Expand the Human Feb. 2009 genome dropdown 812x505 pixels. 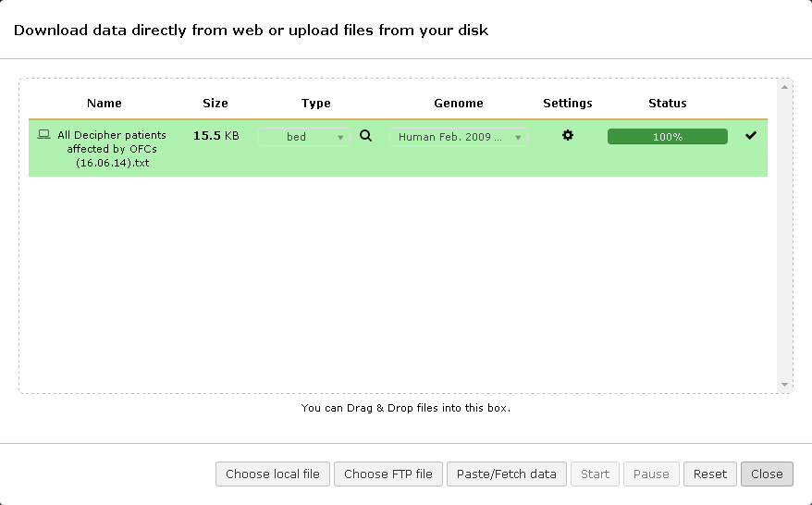459,137
